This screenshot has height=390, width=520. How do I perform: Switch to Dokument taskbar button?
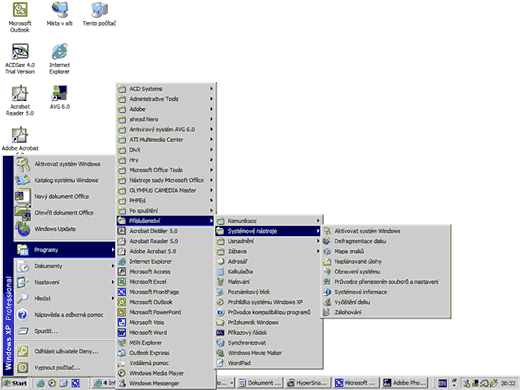(x=260, y=383)
